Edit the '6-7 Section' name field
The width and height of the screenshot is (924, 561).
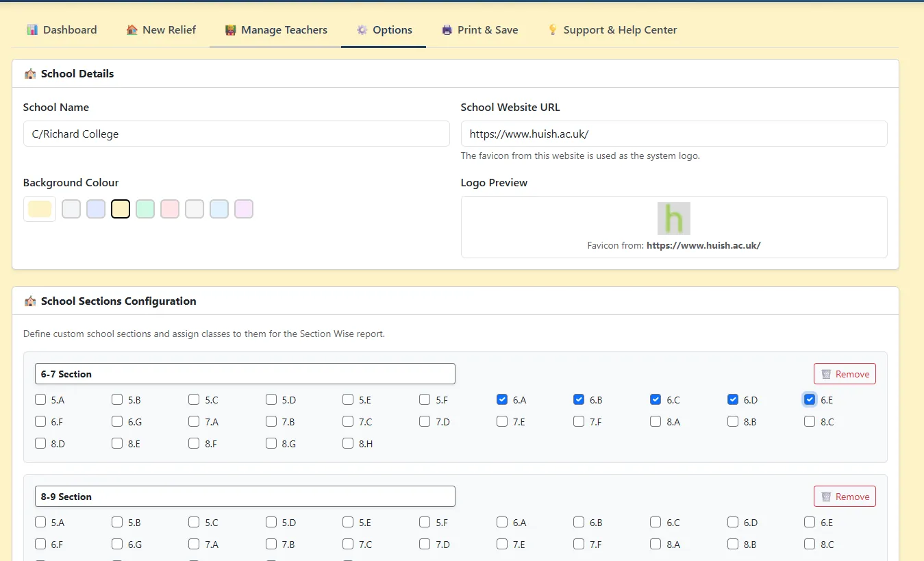click(x=245, y=374)
